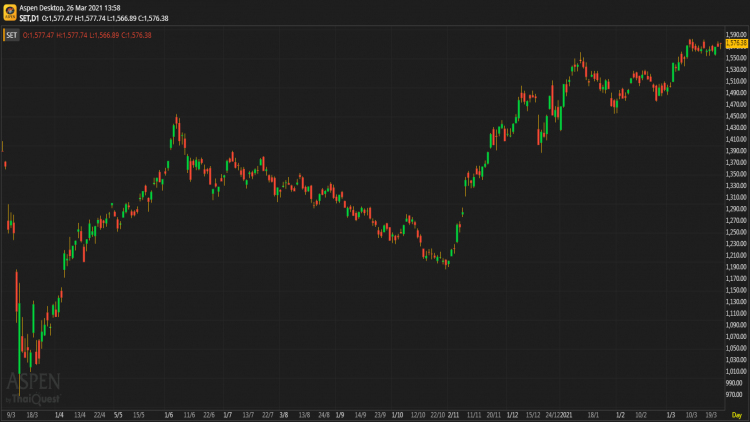
Task: Click the SET series legend label
Action: (11, 35)
